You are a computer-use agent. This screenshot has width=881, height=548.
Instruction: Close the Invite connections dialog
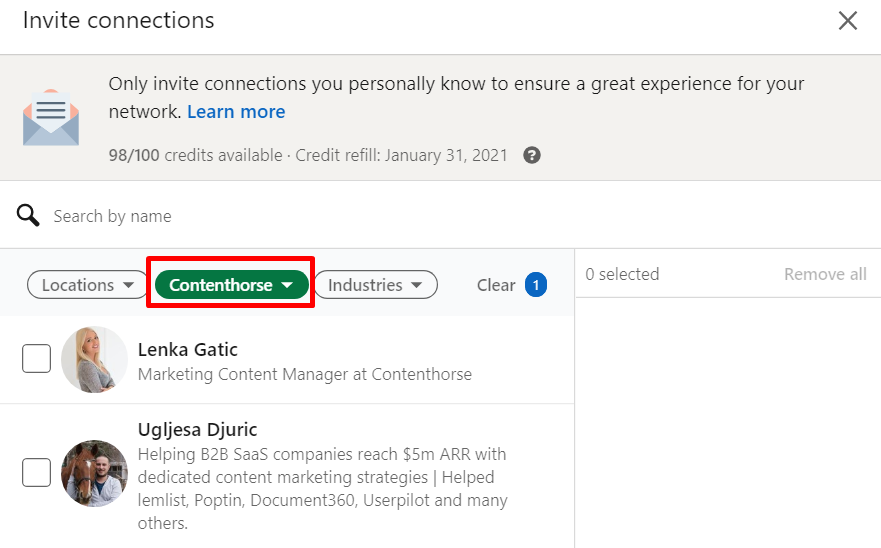click(848, 21)
